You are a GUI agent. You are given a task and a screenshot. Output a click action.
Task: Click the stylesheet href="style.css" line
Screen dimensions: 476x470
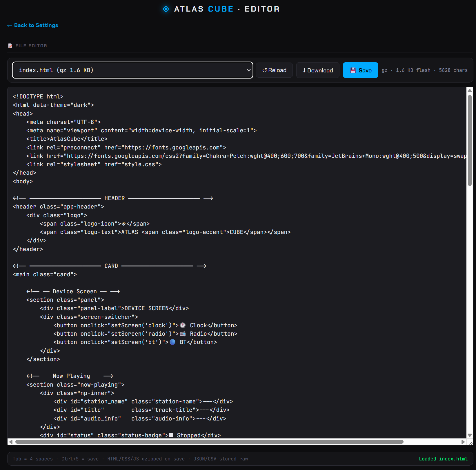(x=94, y=164)
